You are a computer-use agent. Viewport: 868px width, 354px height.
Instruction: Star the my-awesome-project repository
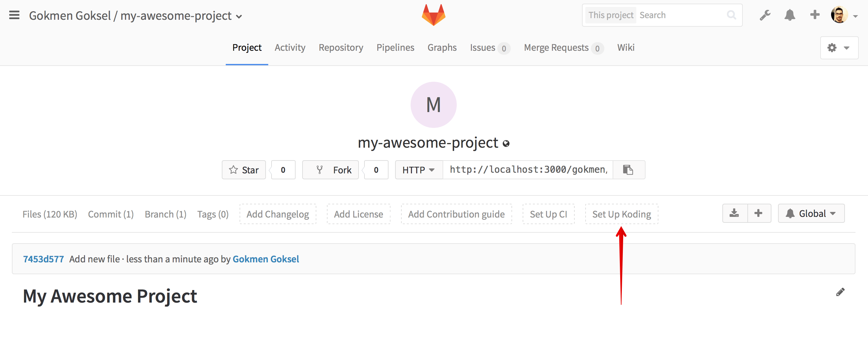244,170
